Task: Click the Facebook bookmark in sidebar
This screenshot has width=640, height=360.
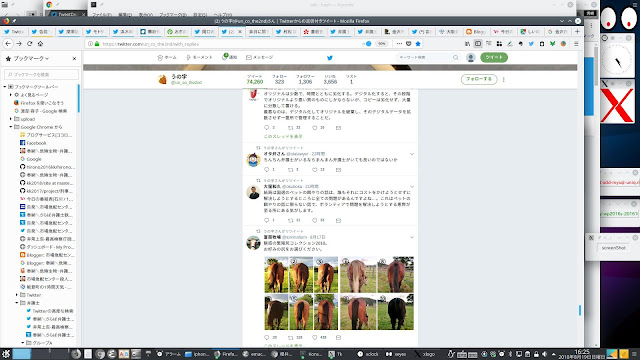Action: pyautogui.click(x=33, y=143)
